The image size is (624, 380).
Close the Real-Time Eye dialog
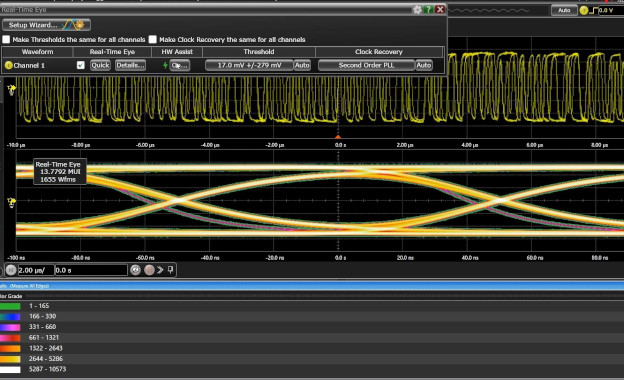click(440, 10)
